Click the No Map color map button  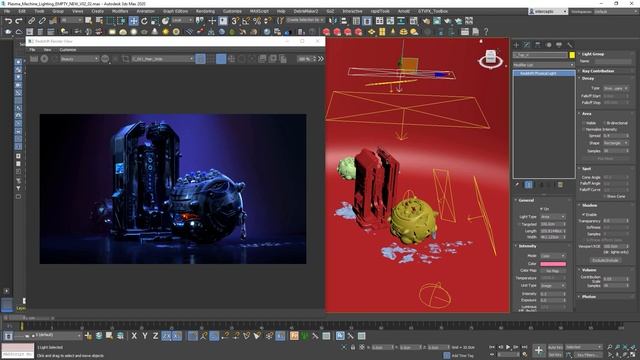click(x=553, y=271)
